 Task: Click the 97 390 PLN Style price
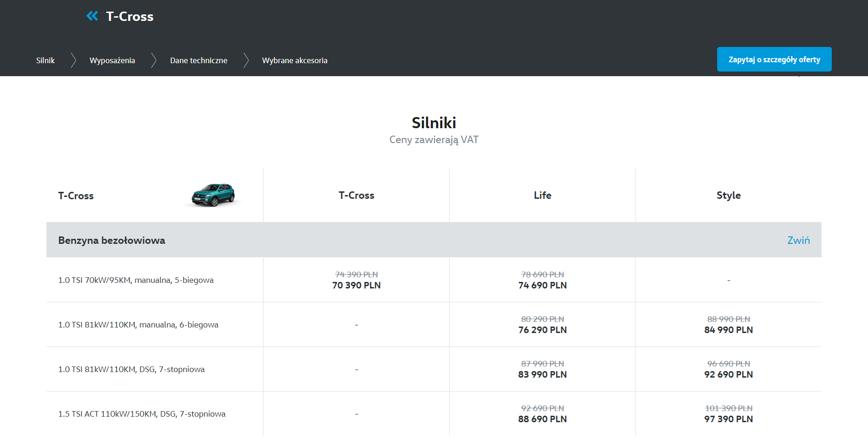(x=729, y=419)
